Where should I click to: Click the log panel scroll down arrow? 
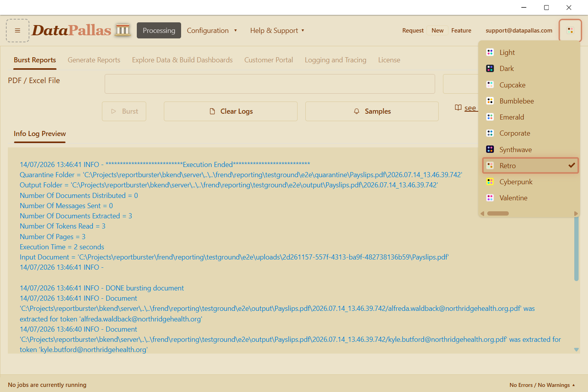(x=576, y=349)
